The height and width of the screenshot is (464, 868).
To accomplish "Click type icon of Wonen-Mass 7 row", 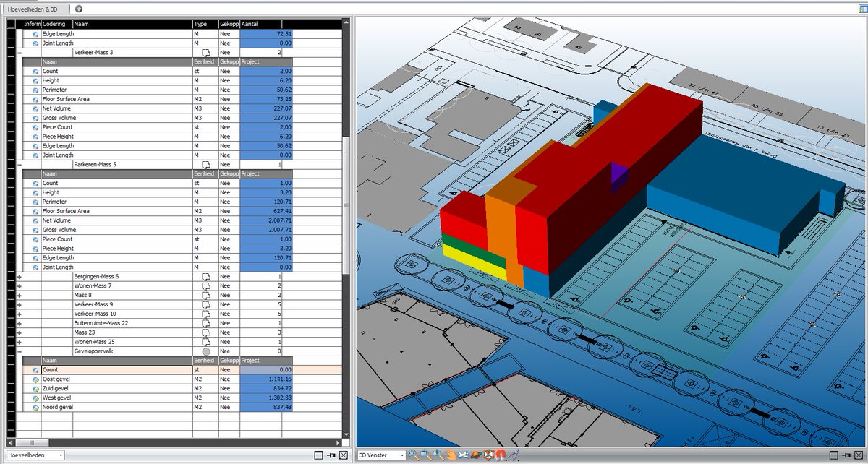I will click(x=206, y=285).
